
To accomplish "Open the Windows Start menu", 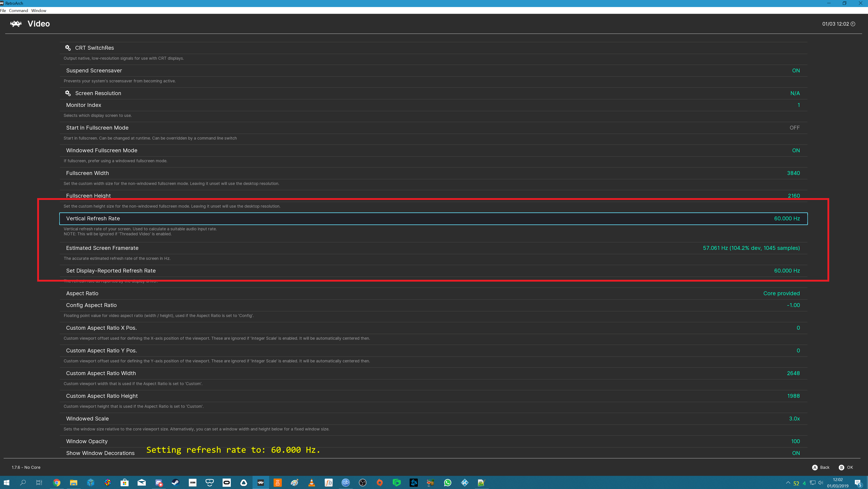I will pyautogui.click(x=6, y=483).
